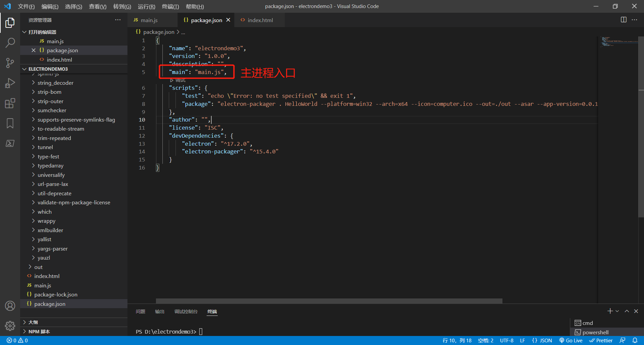The image size is (644, 345).
Task: Switch to the 输出 panel tab
Action: (160, 312)
